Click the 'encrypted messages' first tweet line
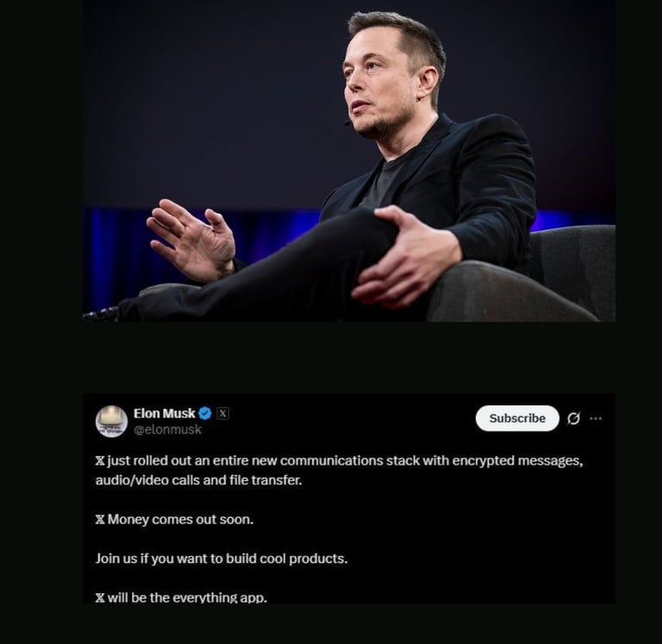 pyautogui.click(x=339, y=460)
